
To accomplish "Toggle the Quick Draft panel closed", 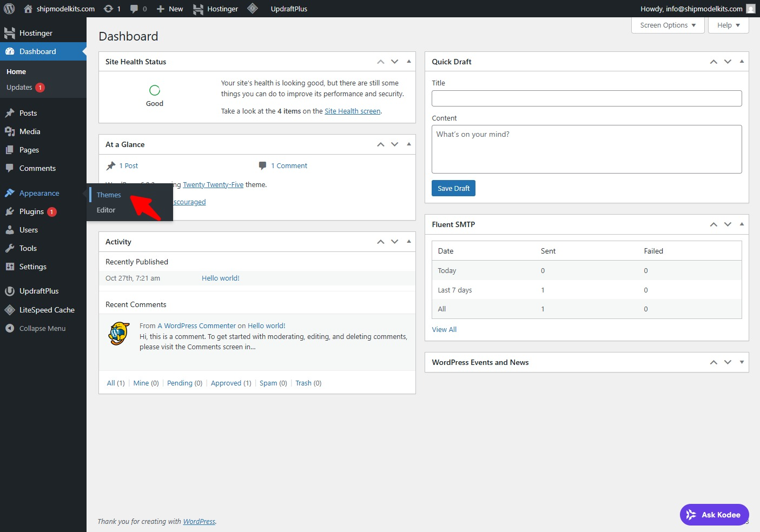I will [x=742, y=62].
